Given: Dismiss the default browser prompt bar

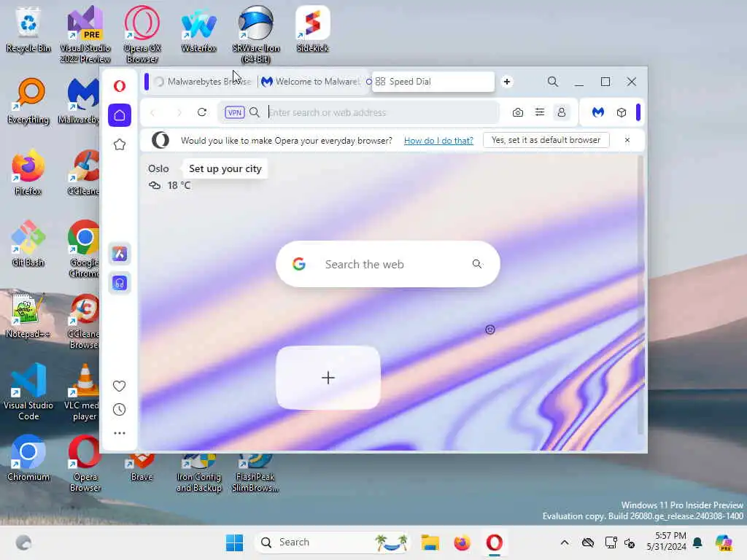Looking at the screenshot, I should click(627, 140).
